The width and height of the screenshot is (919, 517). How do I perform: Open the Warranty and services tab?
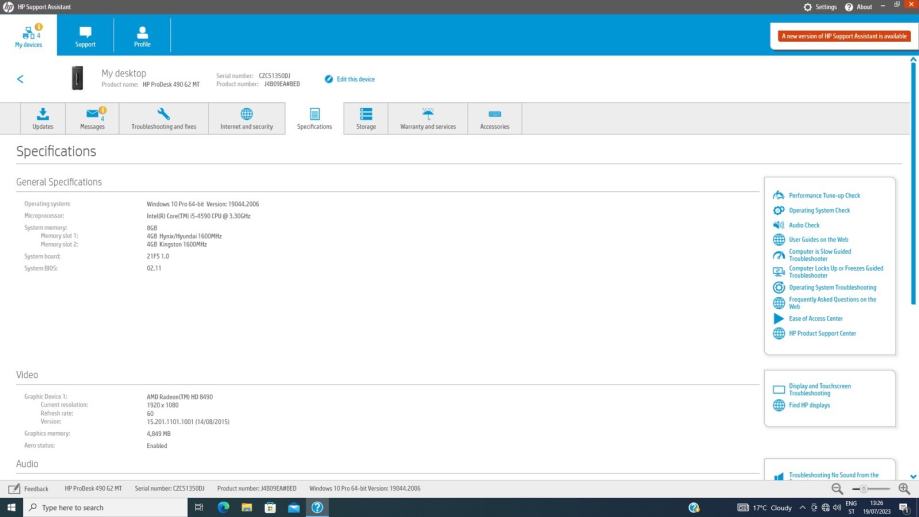[427, 118]
